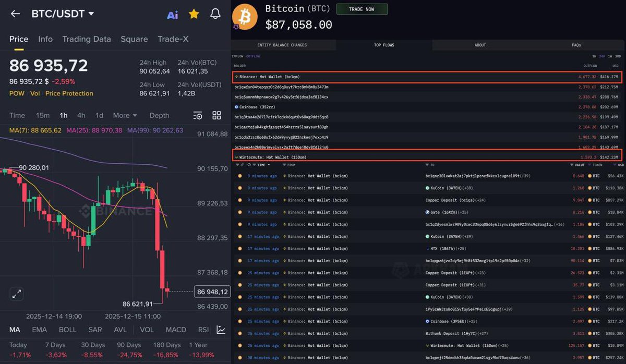Click the Bitcoin logo icon in Arkham

(245, 17)
